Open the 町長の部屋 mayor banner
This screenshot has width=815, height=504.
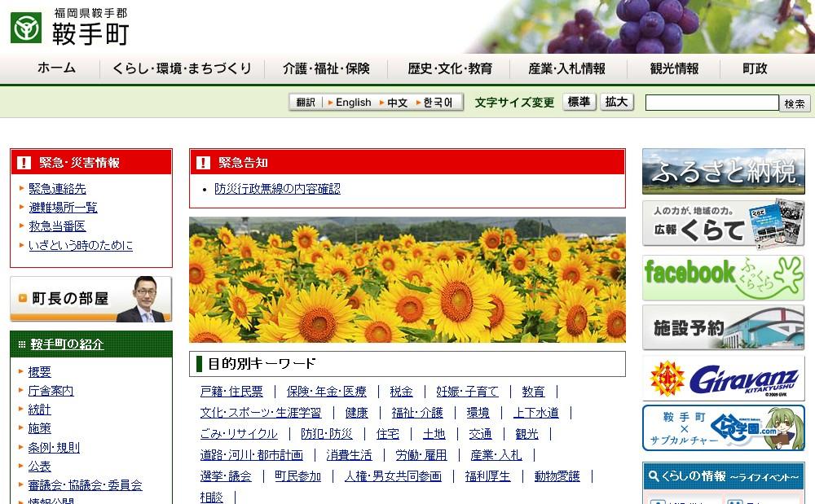(90, 299)
